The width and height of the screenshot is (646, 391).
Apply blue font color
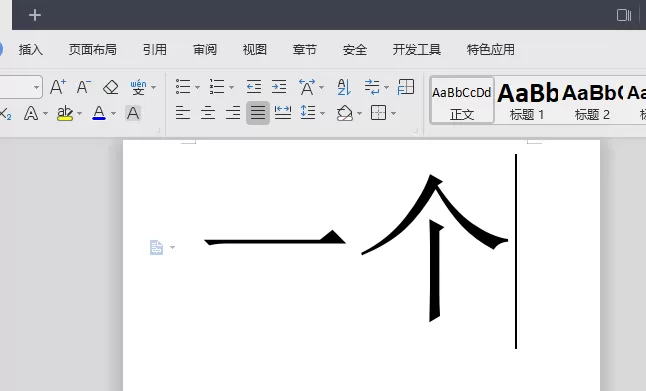click(99, 113)
